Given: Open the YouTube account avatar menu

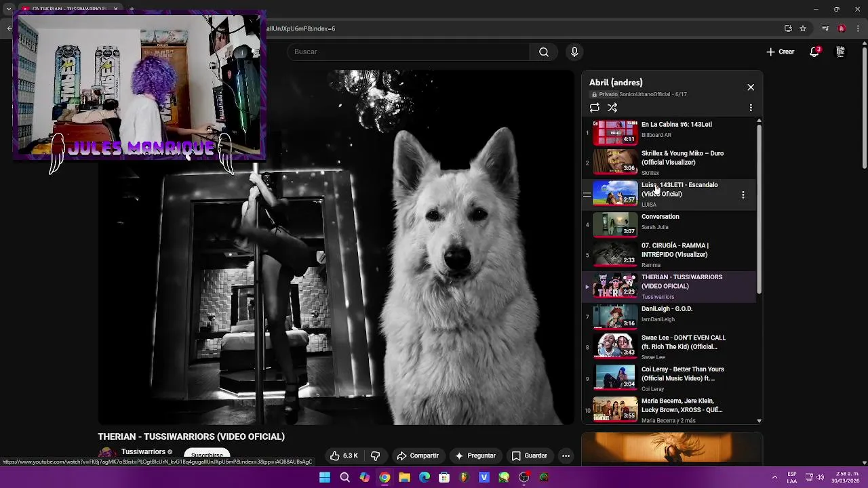Looking at the screenshot, I should point(840,52).
